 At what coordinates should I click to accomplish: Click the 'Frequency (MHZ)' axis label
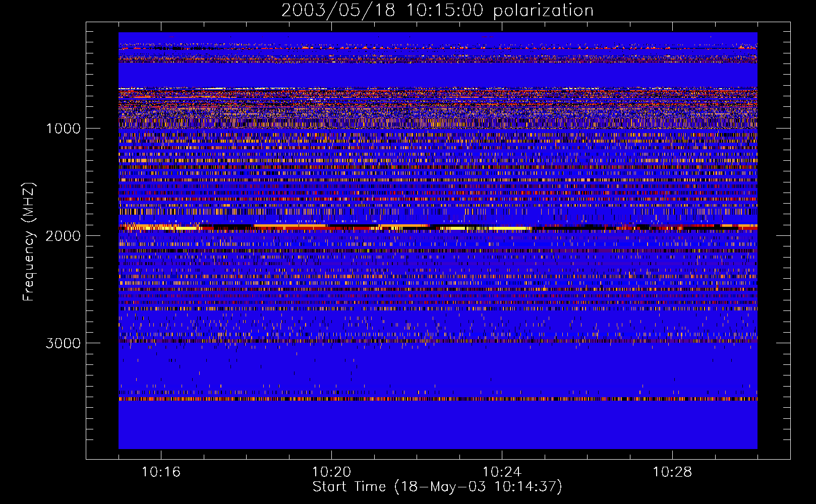click(29, 242)
